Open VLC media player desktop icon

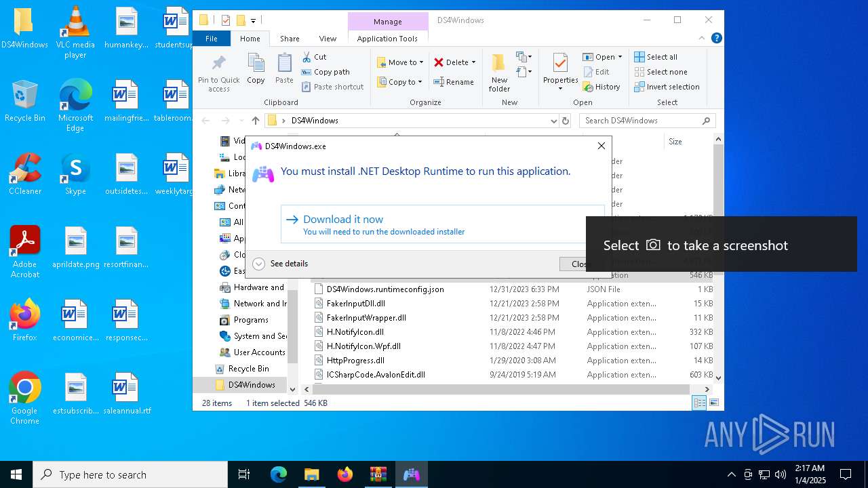click(x=75, y=33)
